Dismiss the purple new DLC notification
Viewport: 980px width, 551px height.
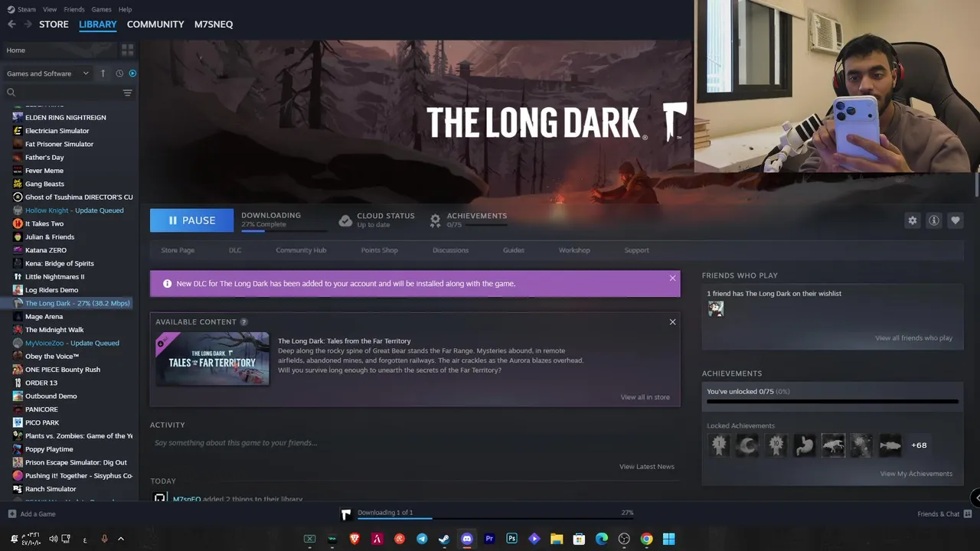[x=673, y=278]
